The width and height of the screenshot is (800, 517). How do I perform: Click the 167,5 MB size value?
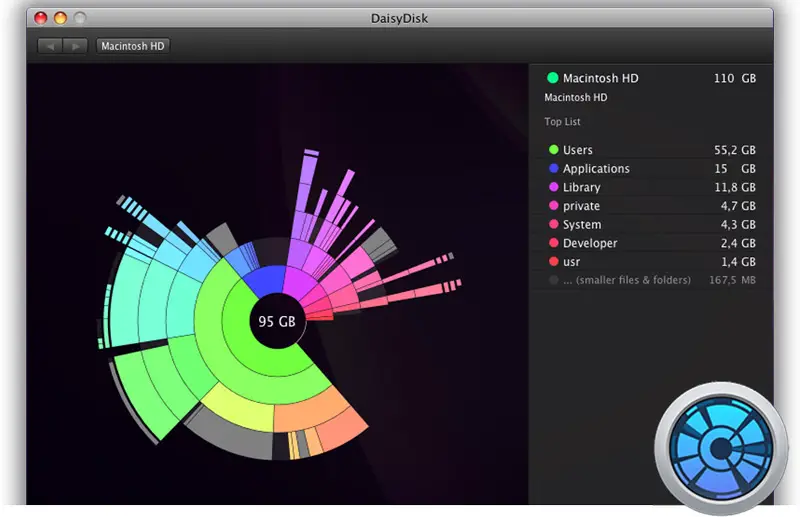tap(732, 280)
